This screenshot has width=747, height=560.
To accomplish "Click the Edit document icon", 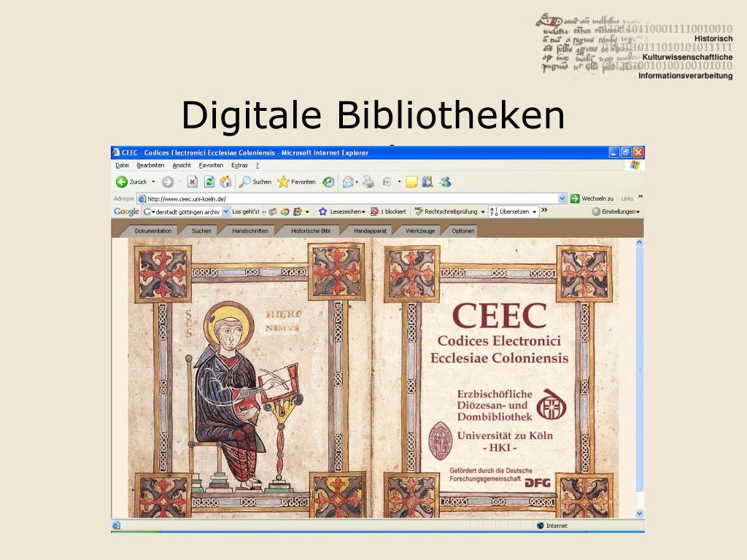I will tap(387, 182).
